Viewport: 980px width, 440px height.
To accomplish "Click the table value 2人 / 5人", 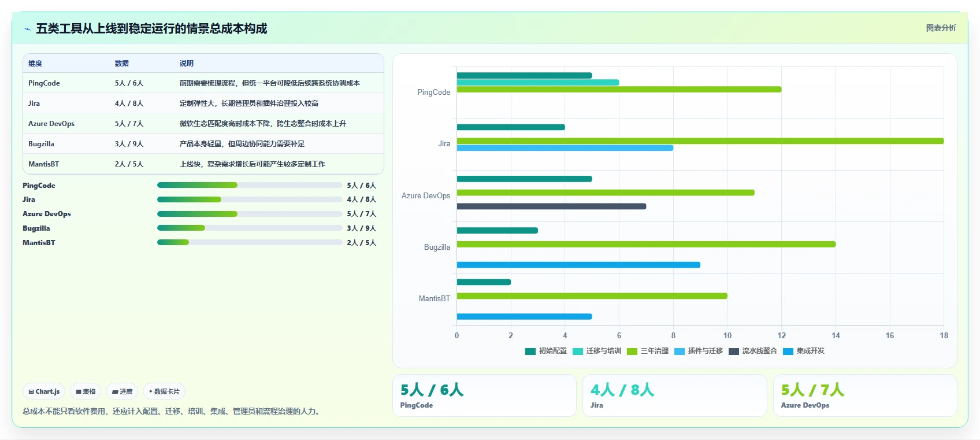I will tap(129, 164).
